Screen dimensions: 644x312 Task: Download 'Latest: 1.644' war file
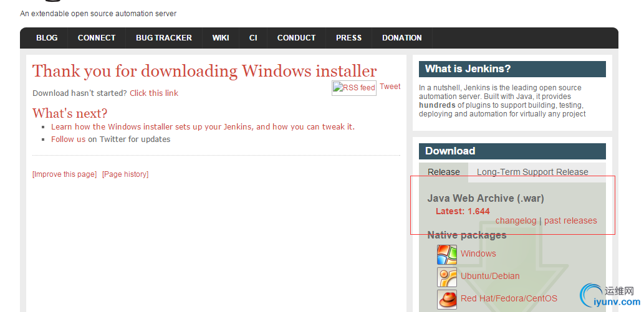click(x=463, y=211)
